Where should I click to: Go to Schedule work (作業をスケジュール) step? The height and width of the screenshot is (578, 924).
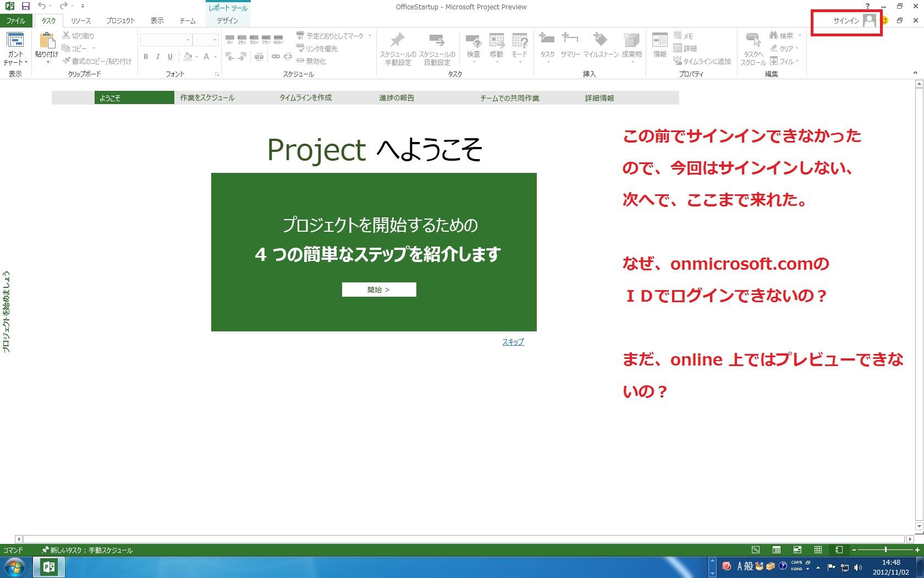(207, 98)
